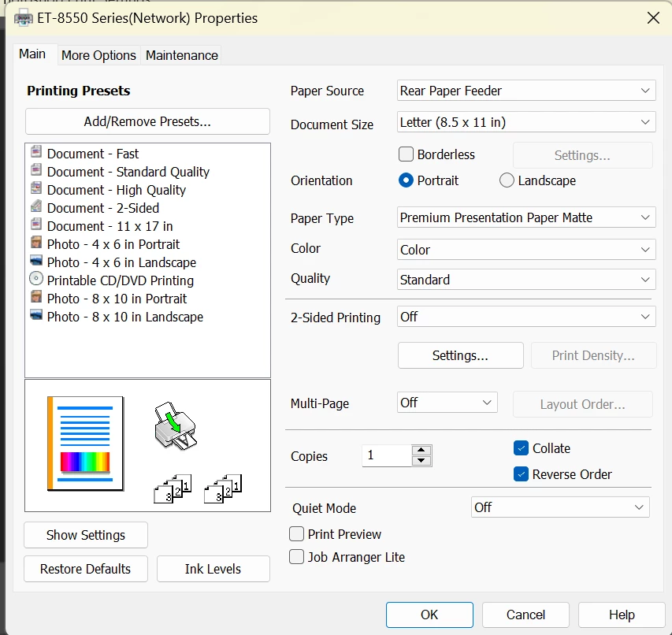Screen dimensions: 672x635
Task: Click the left collated pages stack icon
Action: [173, 488]
